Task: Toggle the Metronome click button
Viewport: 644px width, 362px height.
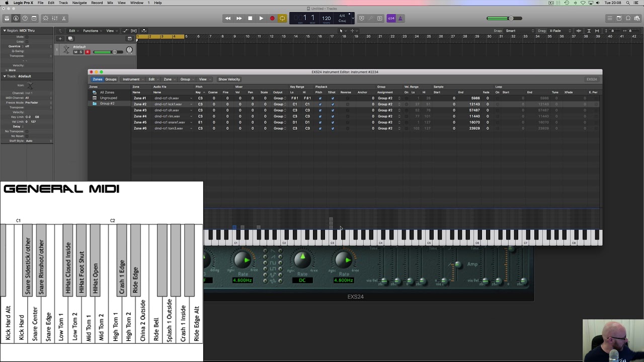Action: 400,19
